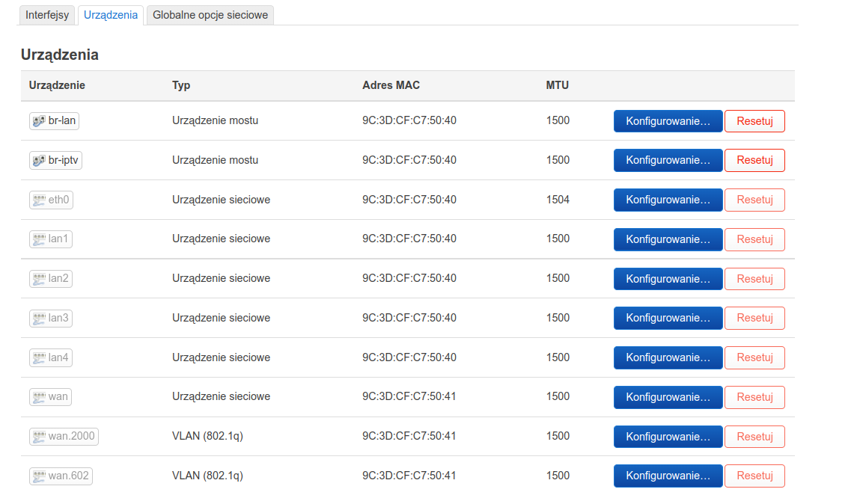
Task: Click the br-lan bridge device icon
Action: pyautogui.click(x=39, y=121)
